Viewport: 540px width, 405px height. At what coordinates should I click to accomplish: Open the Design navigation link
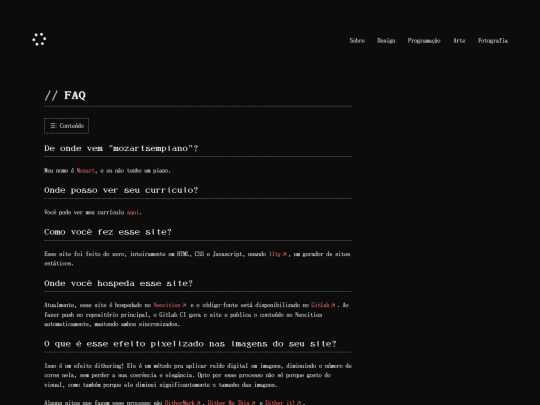pos(386,41)
